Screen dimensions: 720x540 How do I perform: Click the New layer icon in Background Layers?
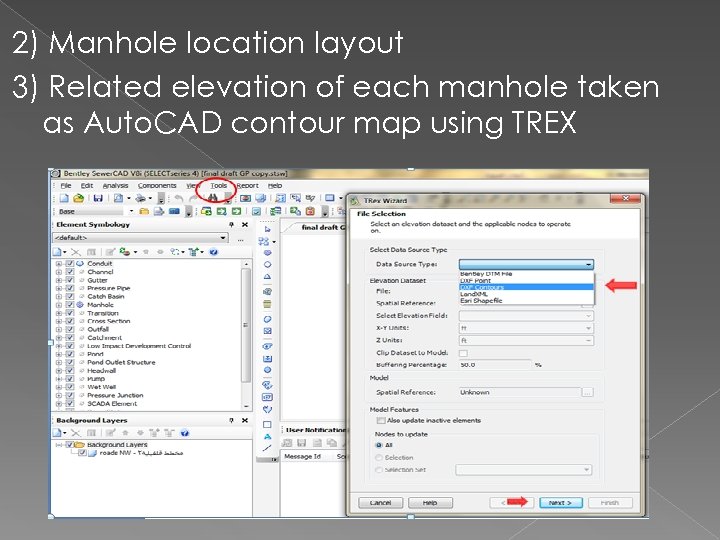point(58,433)
